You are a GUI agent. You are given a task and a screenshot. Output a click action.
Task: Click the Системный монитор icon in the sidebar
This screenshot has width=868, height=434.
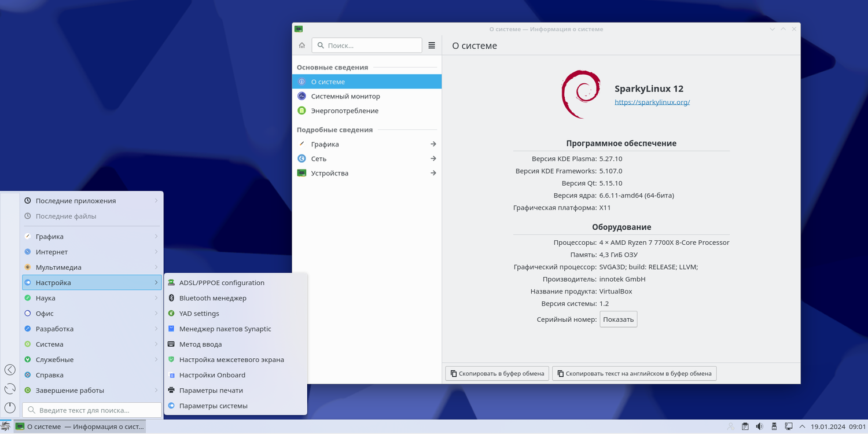(301, 96)
